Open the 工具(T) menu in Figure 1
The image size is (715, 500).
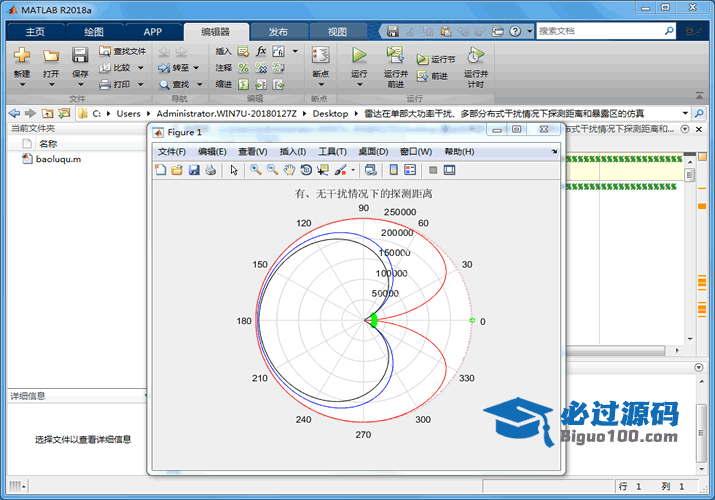pos(332,152)
